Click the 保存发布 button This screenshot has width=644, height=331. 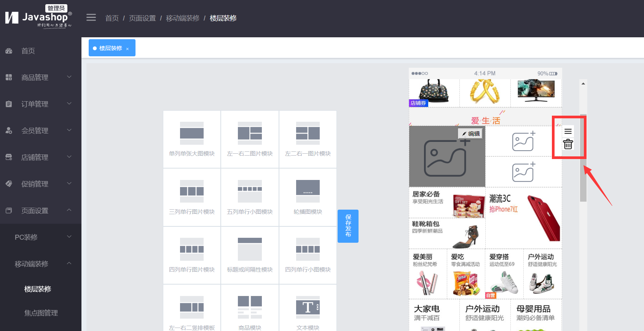[348, 226]
